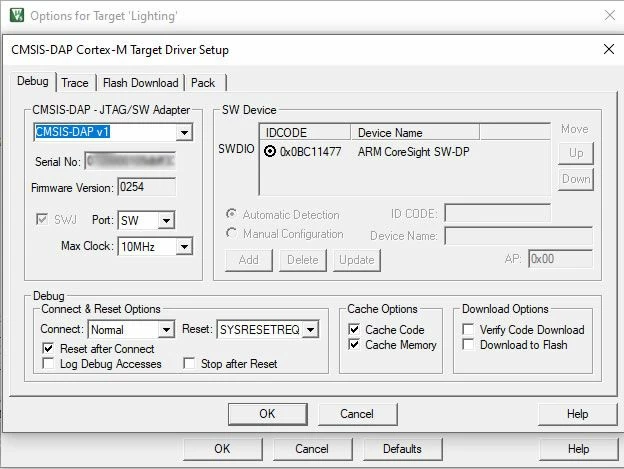Screen dimensions: 624x469
Task: Click the Delete device button
Action: pyautogui.click(x=303, y=260)
